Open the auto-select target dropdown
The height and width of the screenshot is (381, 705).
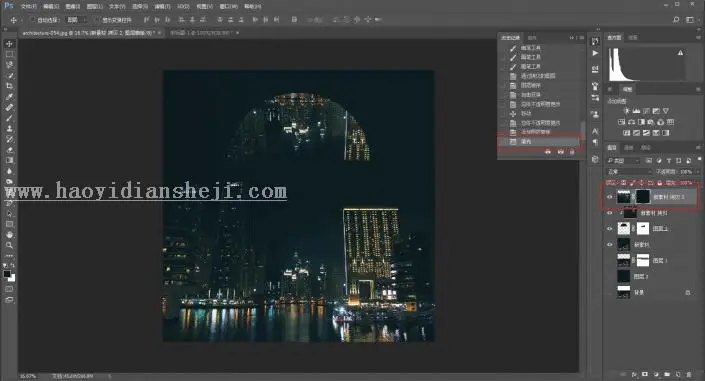(x=76, y=20)
